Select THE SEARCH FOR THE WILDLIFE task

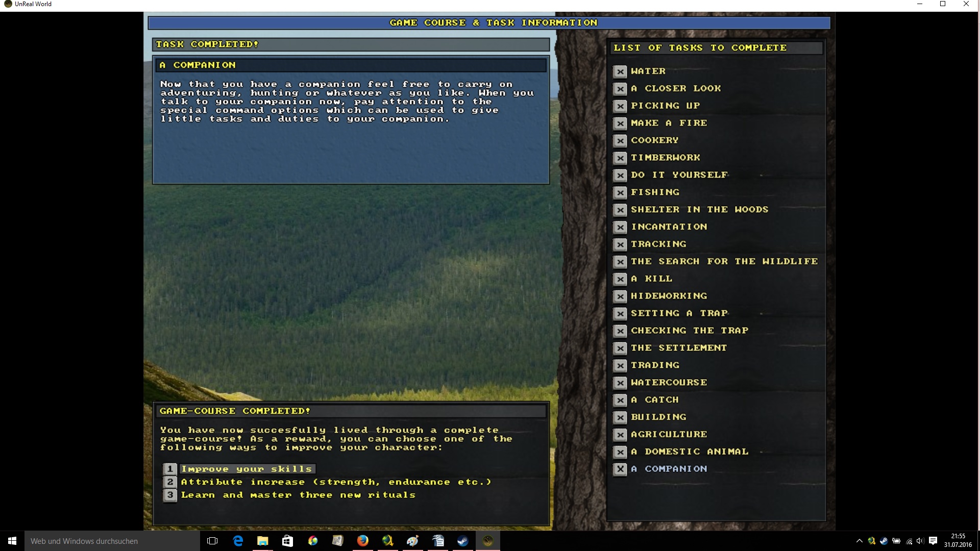(724, 262)
